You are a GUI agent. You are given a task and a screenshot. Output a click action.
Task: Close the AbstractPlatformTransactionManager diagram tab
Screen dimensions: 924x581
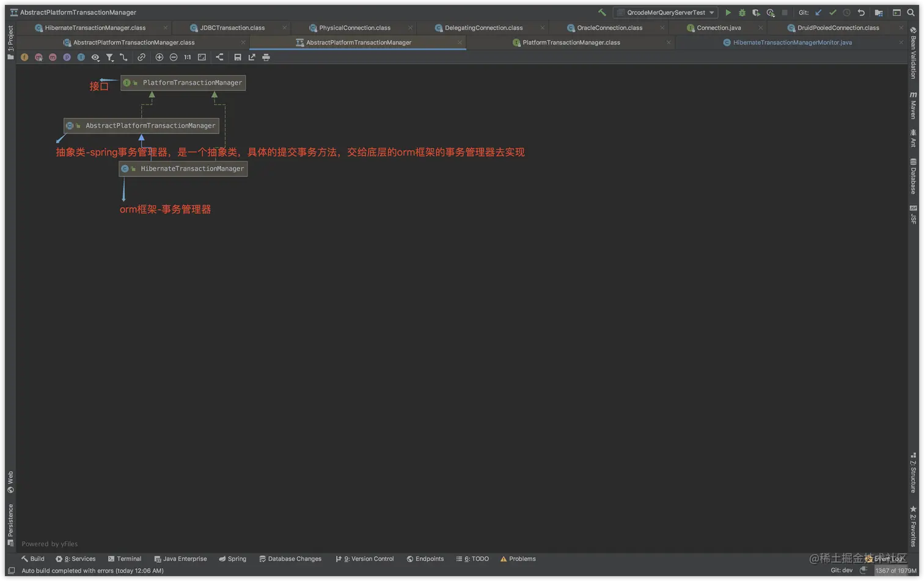pyautogui.click(x=460, y=42)
